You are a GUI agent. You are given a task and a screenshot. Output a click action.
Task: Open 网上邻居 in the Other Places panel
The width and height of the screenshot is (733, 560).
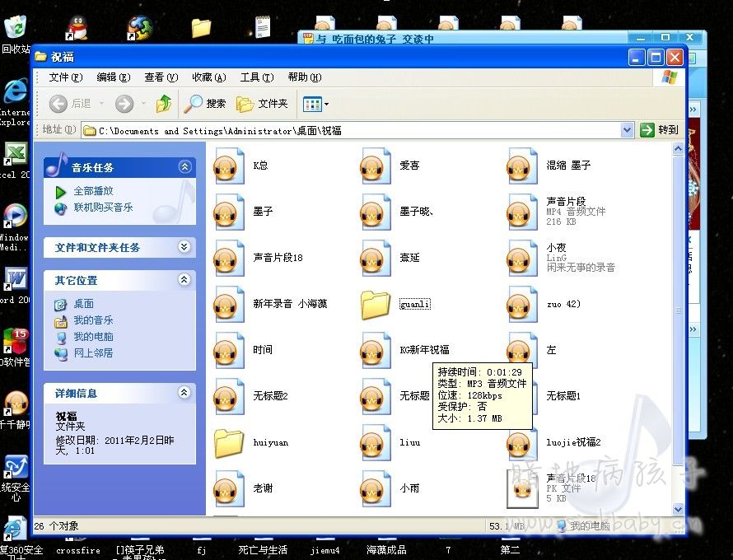tap(93, 352)
